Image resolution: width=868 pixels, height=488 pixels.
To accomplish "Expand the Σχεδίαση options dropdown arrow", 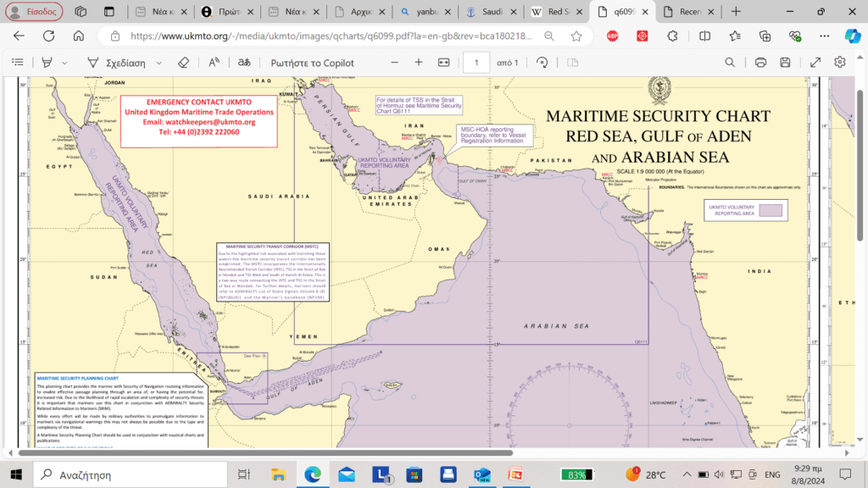I will click(159, 63).
